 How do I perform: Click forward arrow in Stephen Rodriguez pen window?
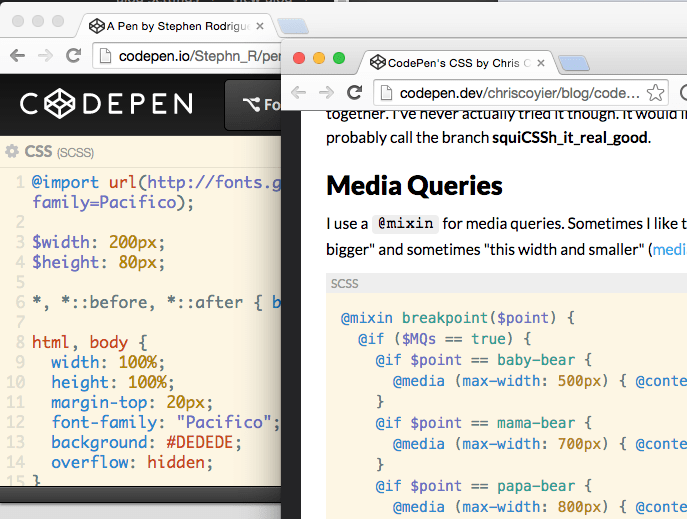[x=45, y=56]
